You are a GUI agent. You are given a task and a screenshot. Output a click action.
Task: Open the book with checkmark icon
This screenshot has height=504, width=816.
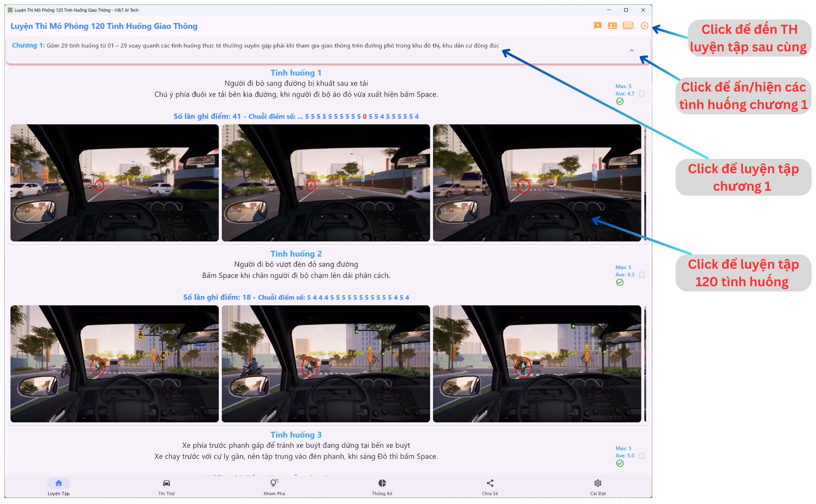[628, 26]
